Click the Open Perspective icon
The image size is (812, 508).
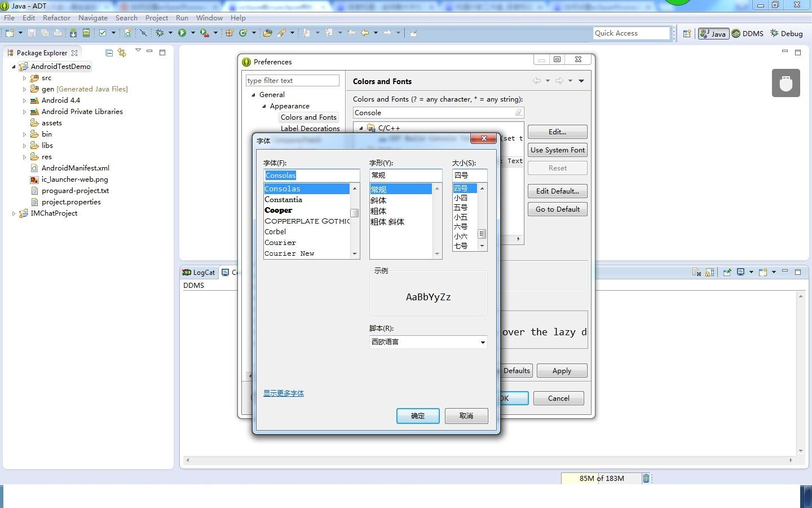687,34
